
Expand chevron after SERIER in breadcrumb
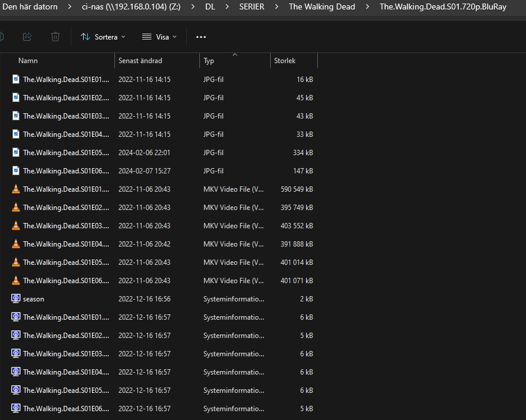(277, 7)
